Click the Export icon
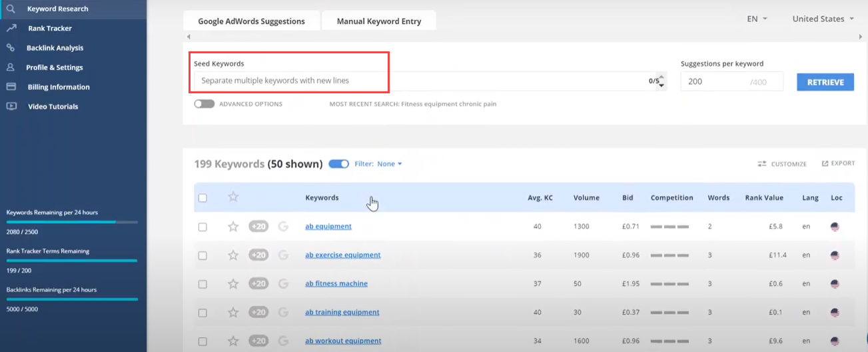The height and width of the screenshot is (352, 868). pos(825,163)
